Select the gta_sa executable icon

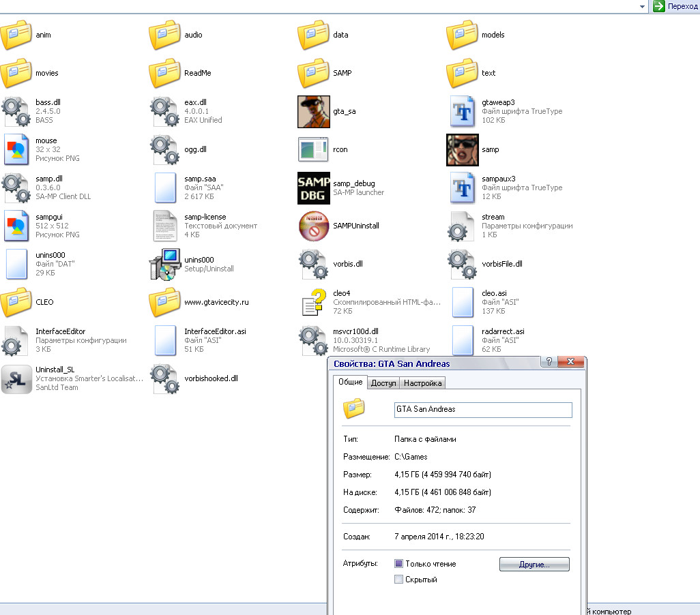[313, 111]
